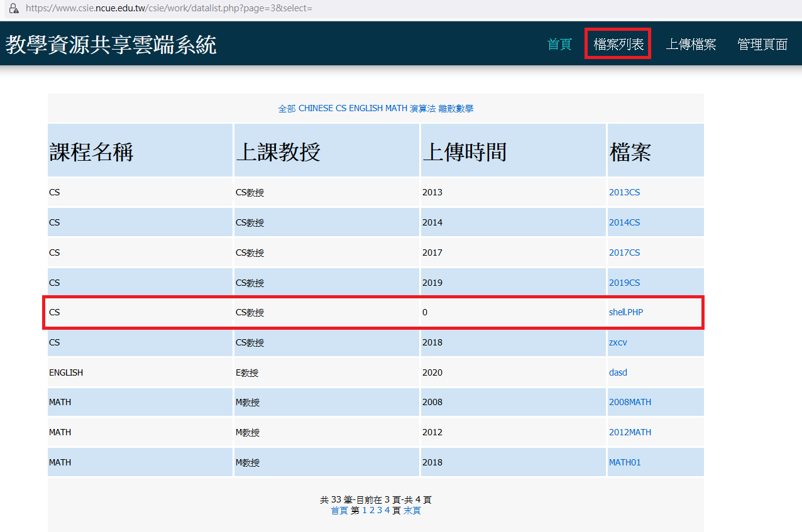Filter files by ENGLISH category
Image resolution: width=802 pixels, height=532 pixels.
[366, 109]
